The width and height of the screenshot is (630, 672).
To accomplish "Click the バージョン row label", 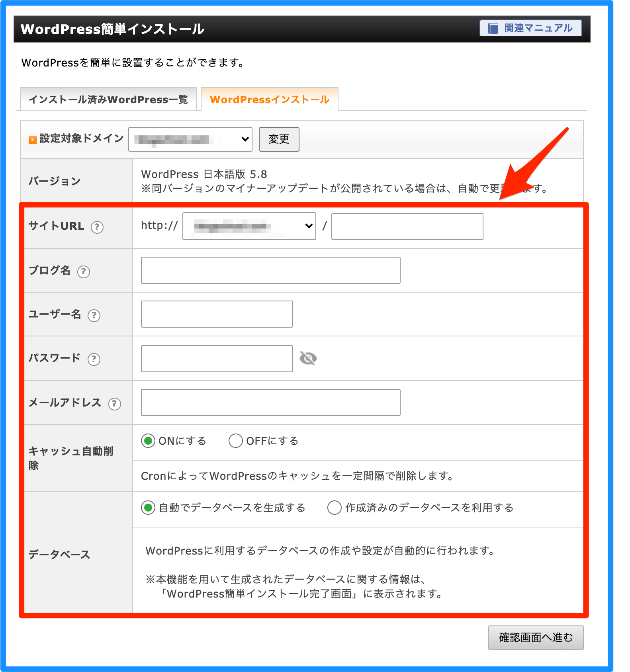I will 55,181.
